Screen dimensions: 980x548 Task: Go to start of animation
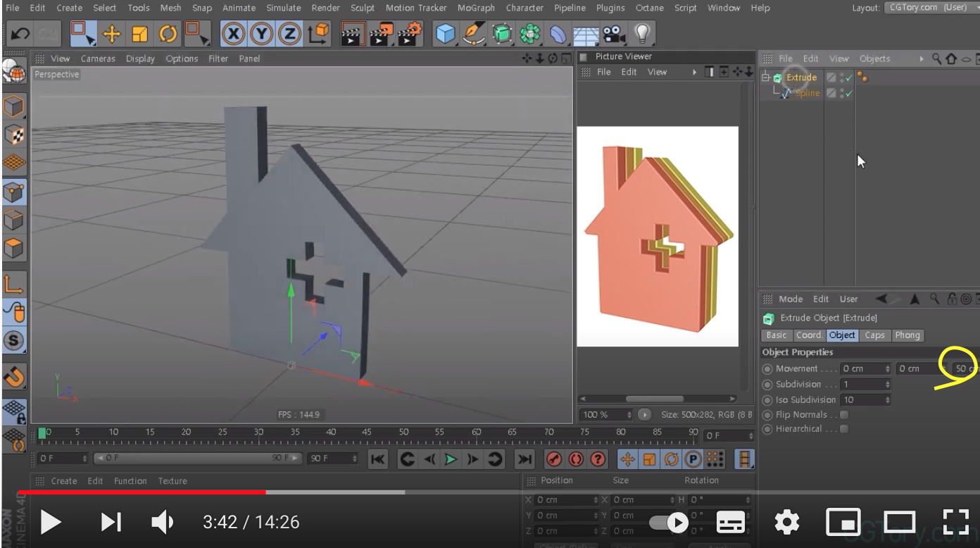[x=377, y=459]
